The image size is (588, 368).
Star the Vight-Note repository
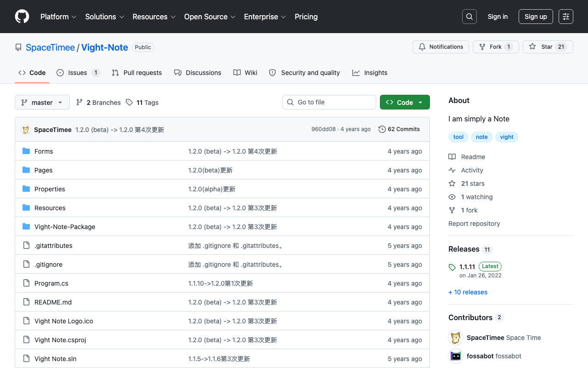click(548, 47)
